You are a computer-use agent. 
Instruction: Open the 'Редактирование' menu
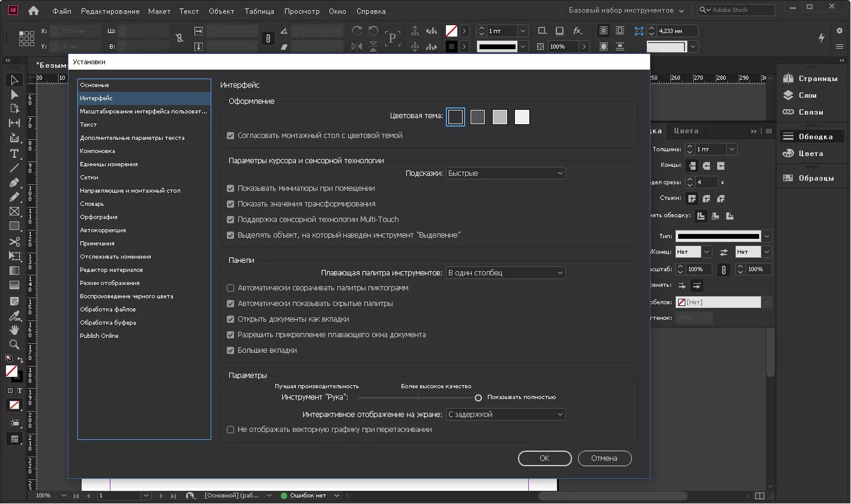[x=110, y=11]
